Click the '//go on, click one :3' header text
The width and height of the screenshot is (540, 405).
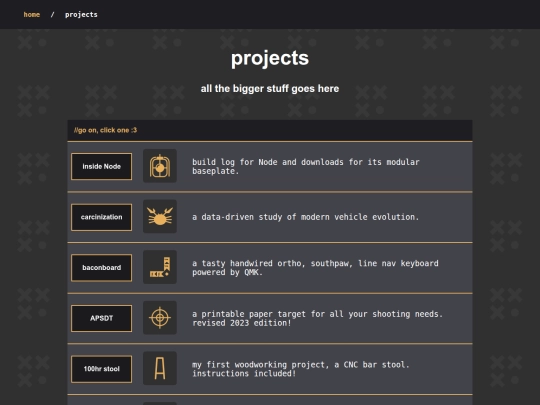(105, 130)
